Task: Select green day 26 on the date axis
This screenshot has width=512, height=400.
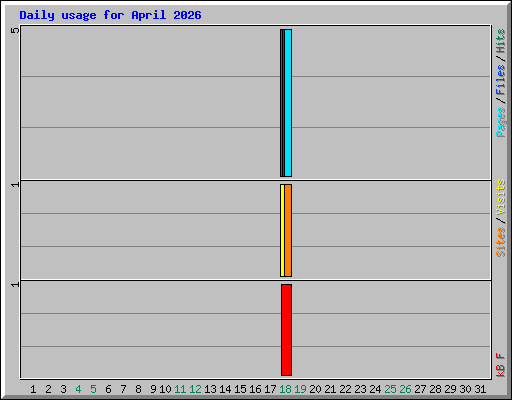Action: click(x=405, y=389)
